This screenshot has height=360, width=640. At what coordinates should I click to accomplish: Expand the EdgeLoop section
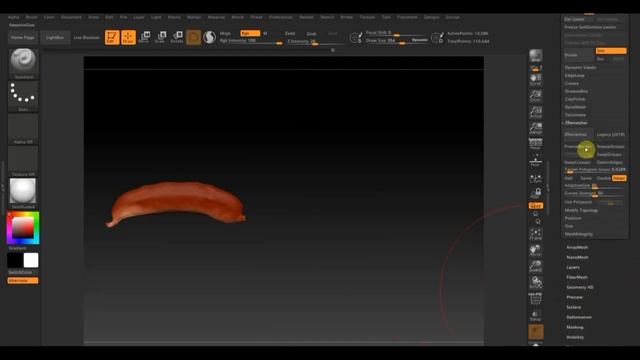point(575,76)
